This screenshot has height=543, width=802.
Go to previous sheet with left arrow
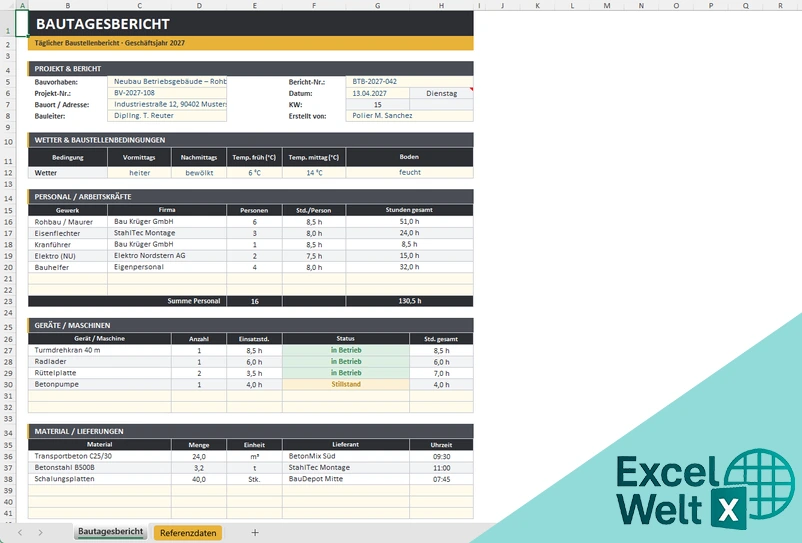point(20,533)
